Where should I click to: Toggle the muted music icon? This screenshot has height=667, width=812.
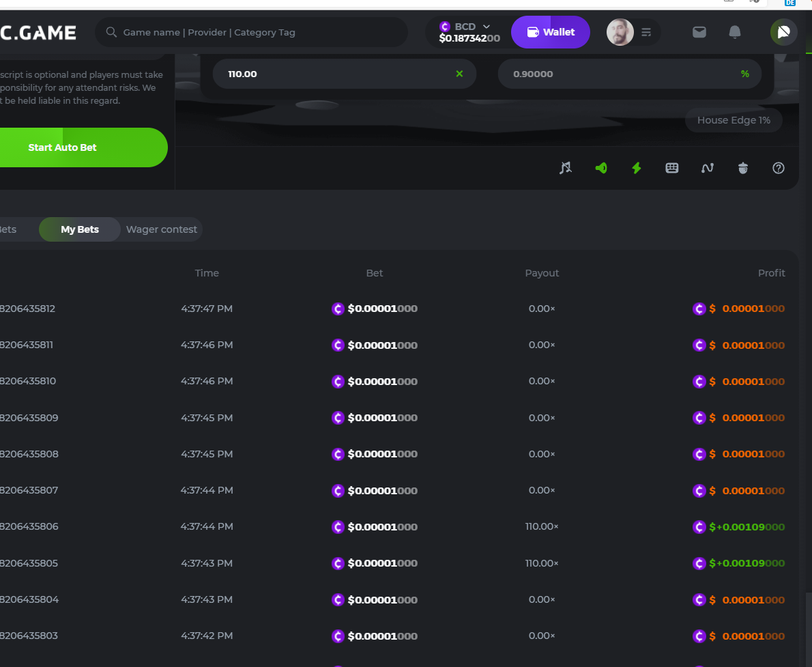pos(566,168)
